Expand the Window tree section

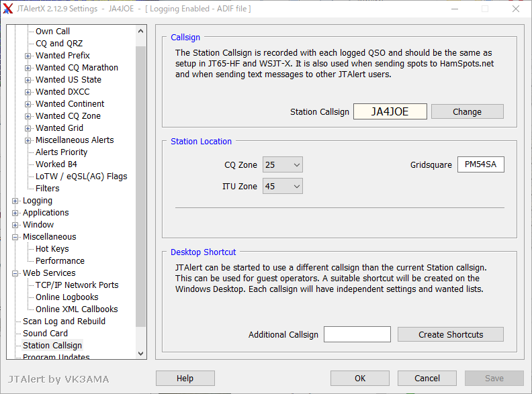tap(15, 225)
